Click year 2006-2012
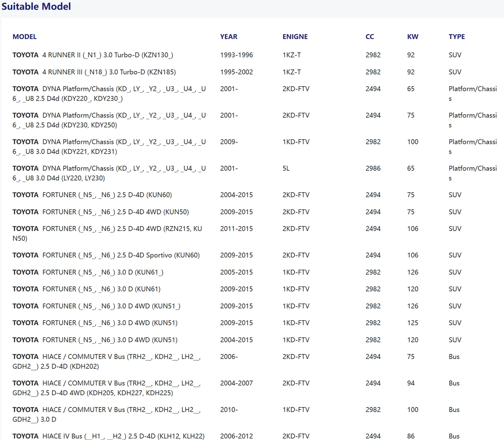504x440 pixels. (x=237, y=436)
